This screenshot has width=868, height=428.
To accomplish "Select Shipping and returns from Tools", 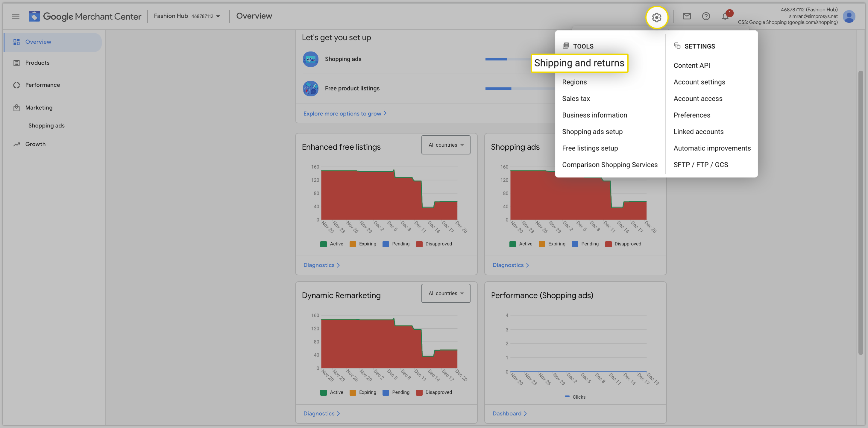I will tap(579, 63).
